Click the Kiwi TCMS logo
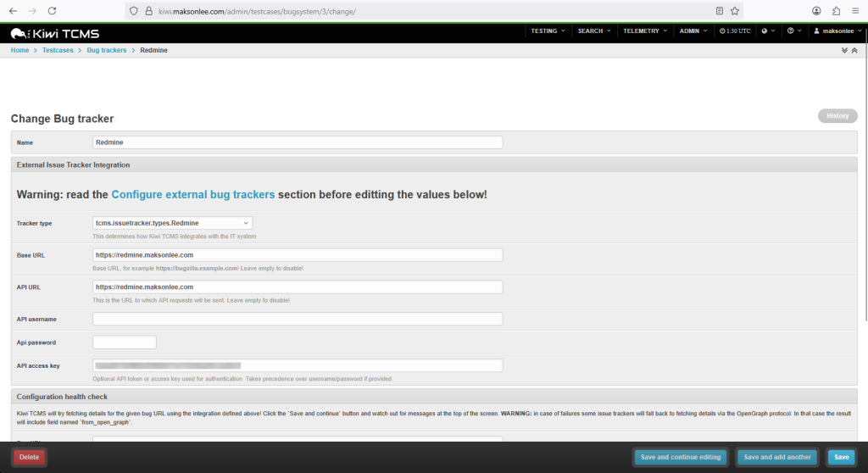The height and width of the screenshot is (473, 868). tap(55, 34)
